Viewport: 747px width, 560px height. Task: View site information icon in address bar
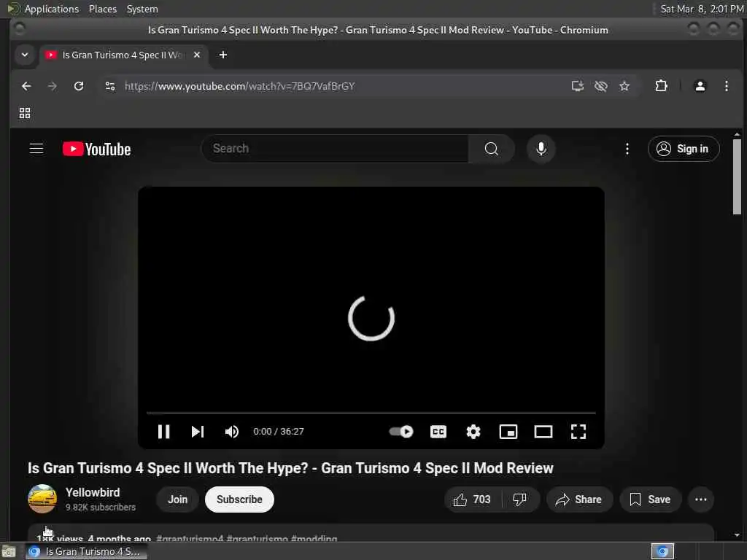click(x=110, y=86)
